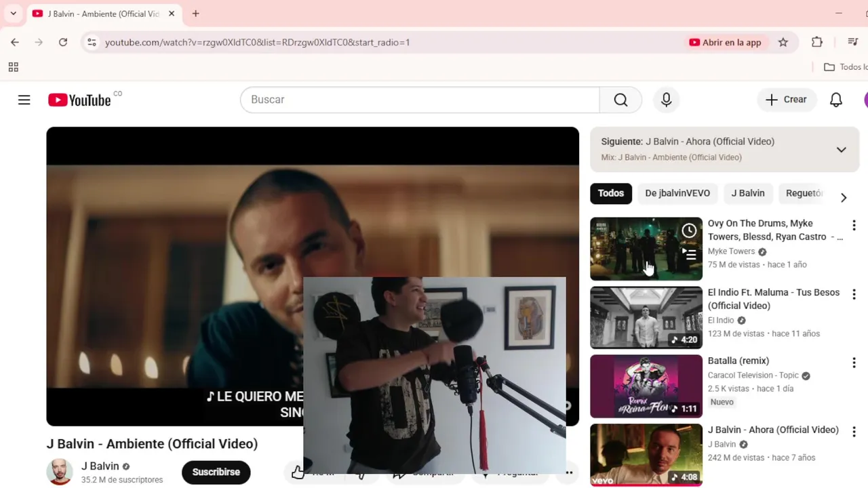Open Batalla (remix) video thumbnail
The width and height of the screenshot is (868, 488).
(x=646, y=386)
